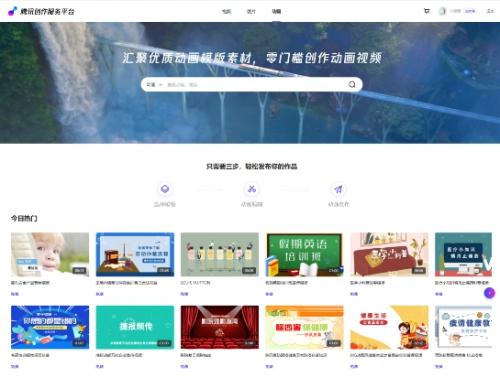Open the red theater curtain template

click(220, 327)
